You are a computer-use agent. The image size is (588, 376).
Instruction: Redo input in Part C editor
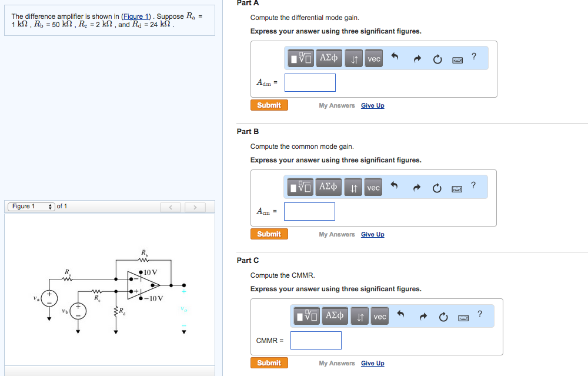coord(423,317)
